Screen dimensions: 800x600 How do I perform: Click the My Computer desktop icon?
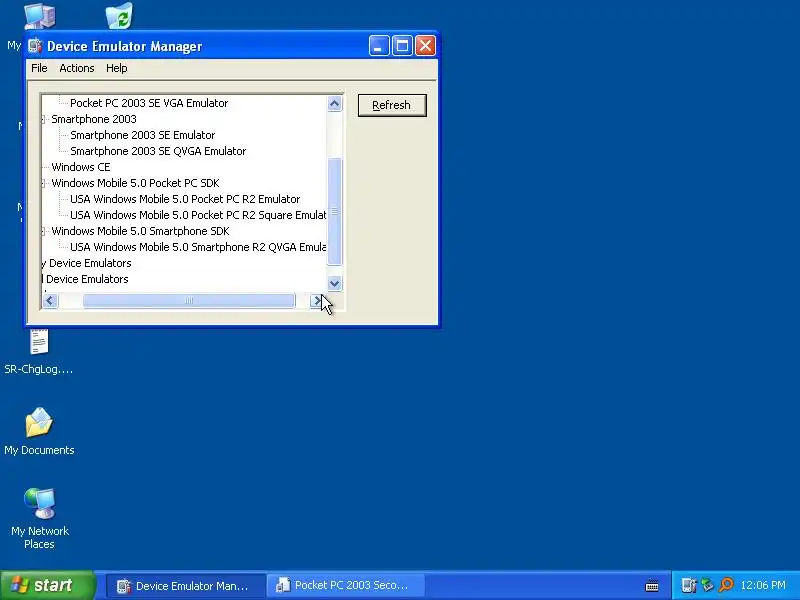[40, 15]
